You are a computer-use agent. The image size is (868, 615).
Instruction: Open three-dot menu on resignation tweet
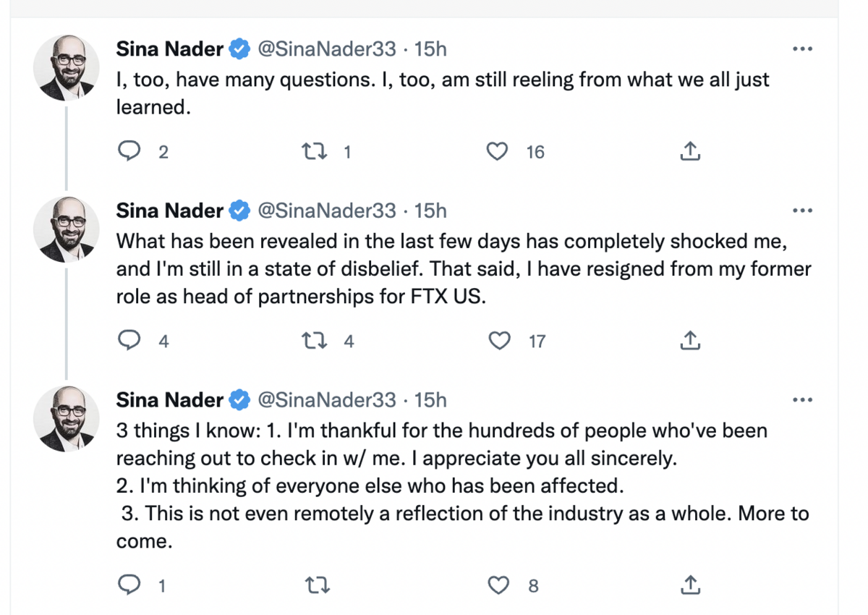[x=803, y=211]
